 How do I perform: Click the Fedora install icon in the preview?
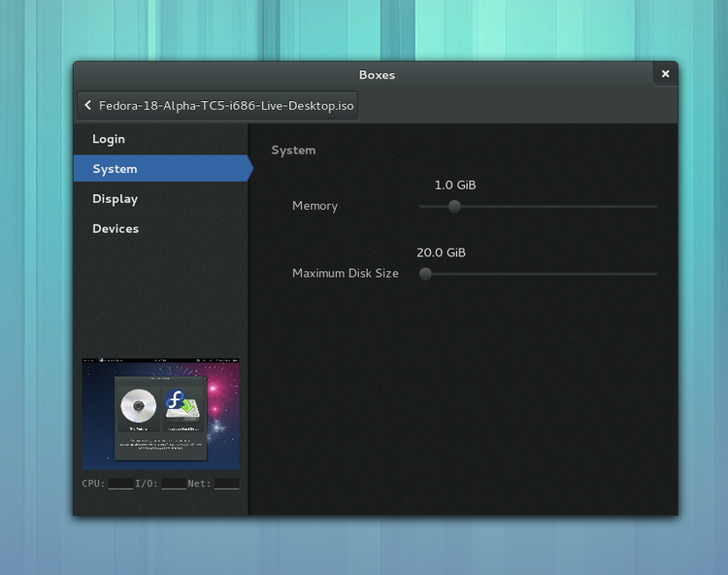[182, 406]
